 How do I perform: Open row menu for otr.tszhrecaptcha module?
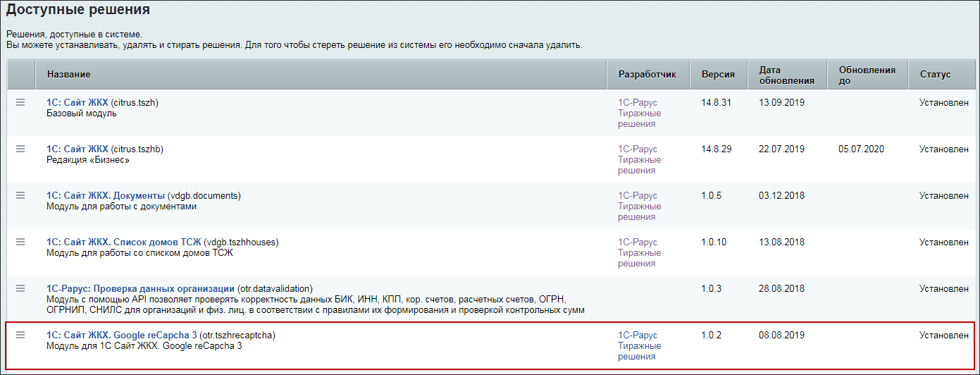pos(20,335)
